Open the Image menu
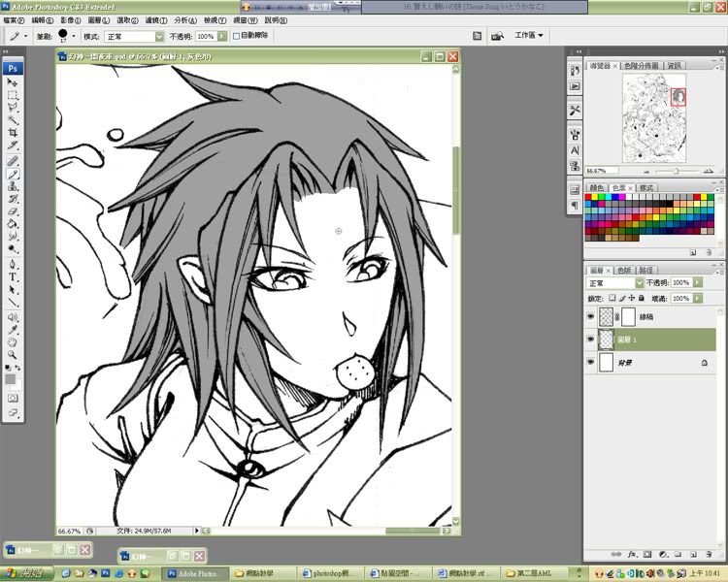Image resolution: width=728 pixels, height=582 pixels. coord(71,20)
